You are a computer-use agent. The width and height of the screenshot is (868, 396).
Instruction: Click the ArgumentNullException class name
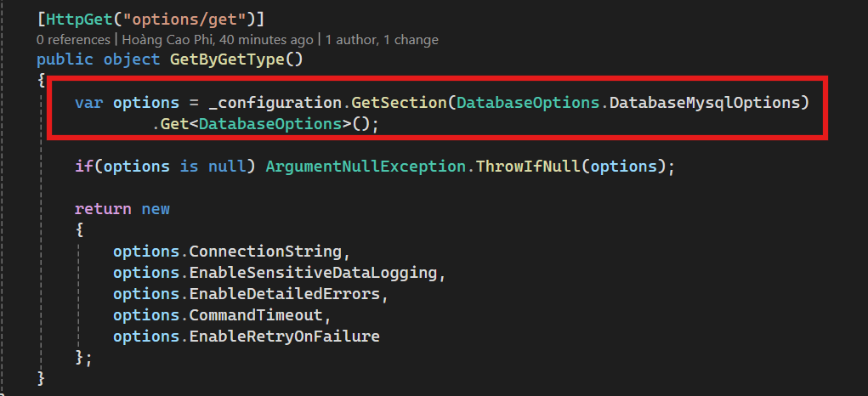[x=365, y=167]
